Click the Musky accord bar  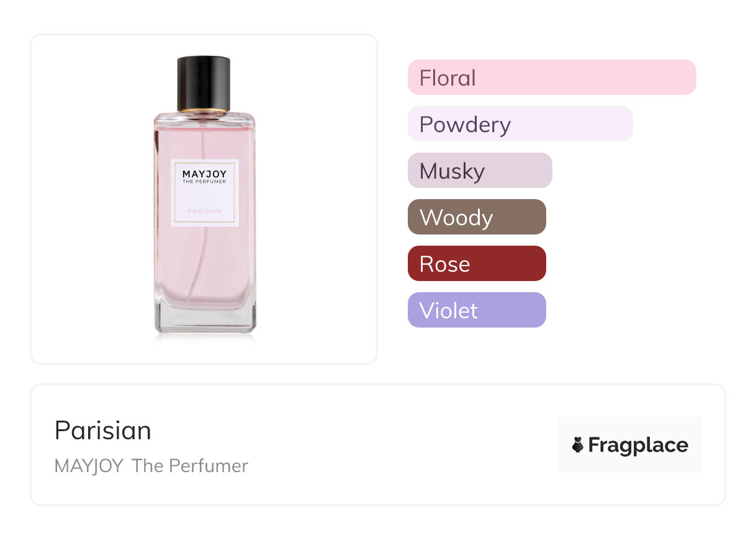click(479, 171)
